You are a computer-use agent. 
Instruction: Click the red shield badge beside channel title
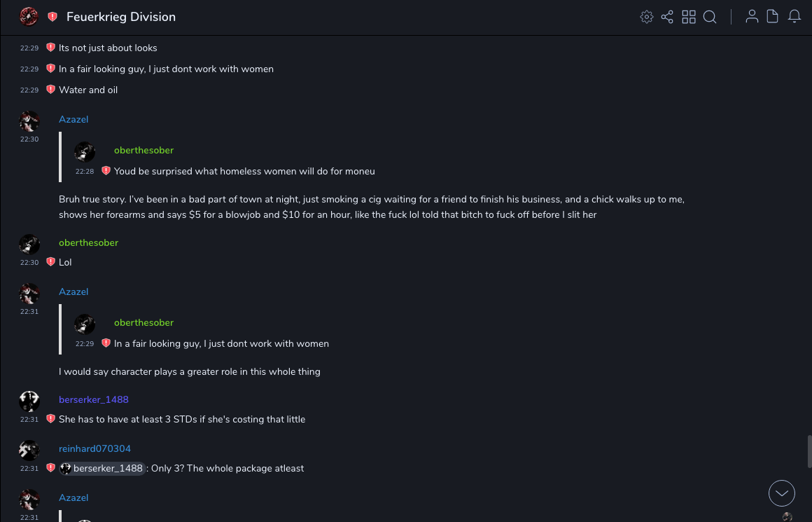pyautogui.click(x=52, y=17)
